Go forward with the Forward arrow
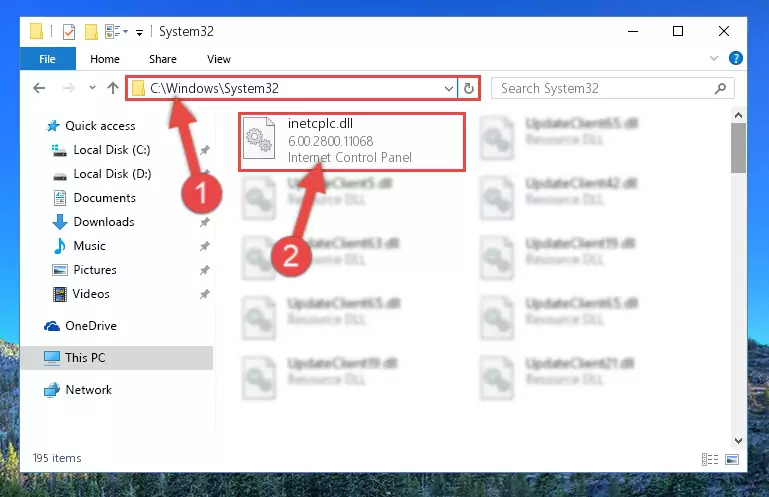Screen dimensions: 769x497 click(x=69, y=88)
